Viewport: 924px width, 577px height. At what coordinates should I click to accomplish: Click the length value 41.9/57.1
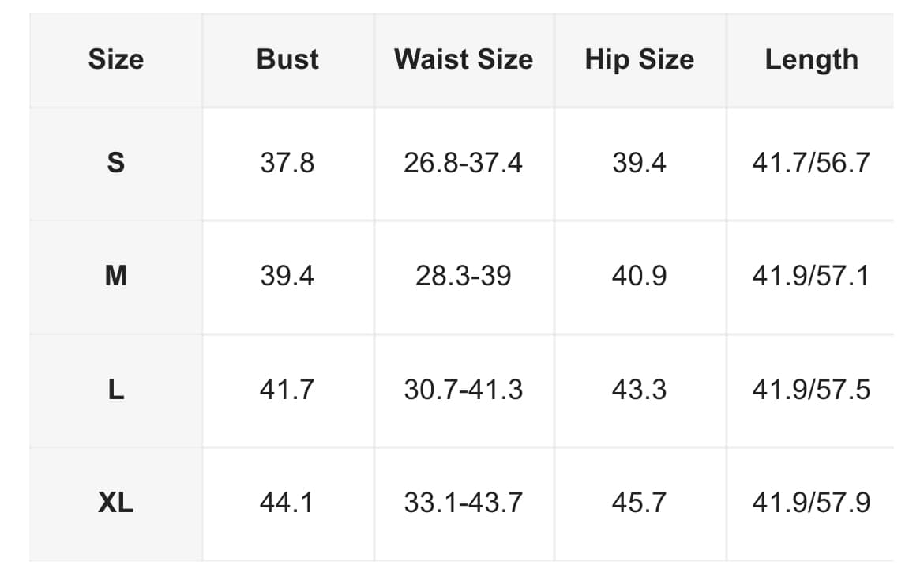[x=811, y=276]
